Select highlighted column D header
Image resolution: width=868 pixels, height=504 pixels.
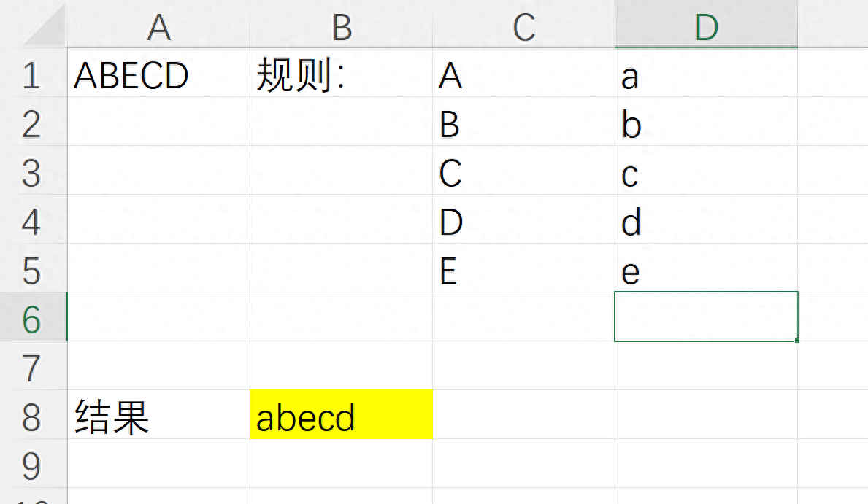[706, 26]
